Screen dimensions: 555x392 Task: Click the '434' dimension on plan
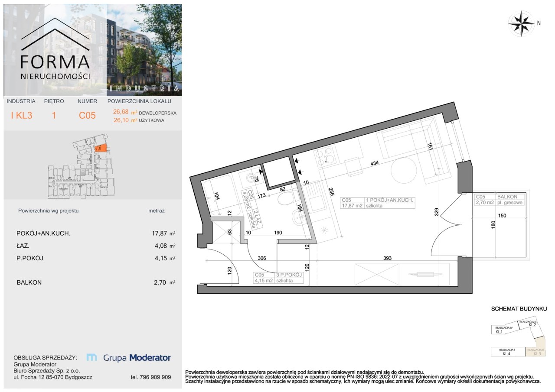(x=375, y=164)
